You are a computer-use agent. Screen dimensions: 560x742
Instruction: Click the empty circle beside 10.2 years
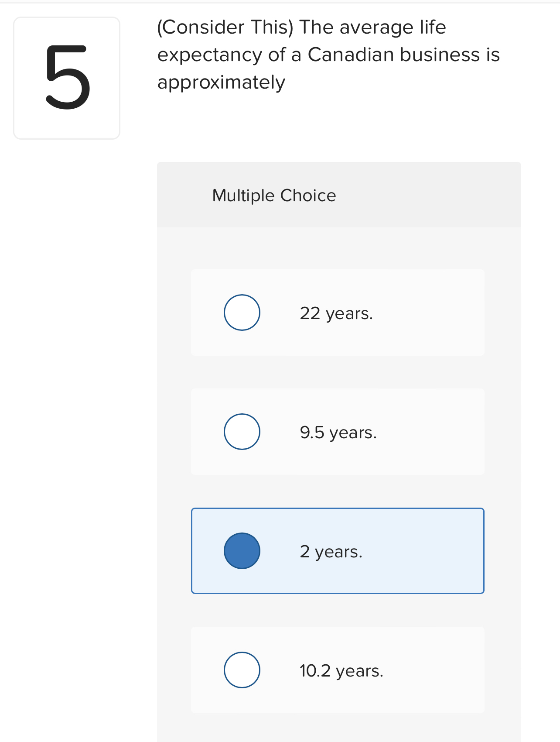point(242,670)
